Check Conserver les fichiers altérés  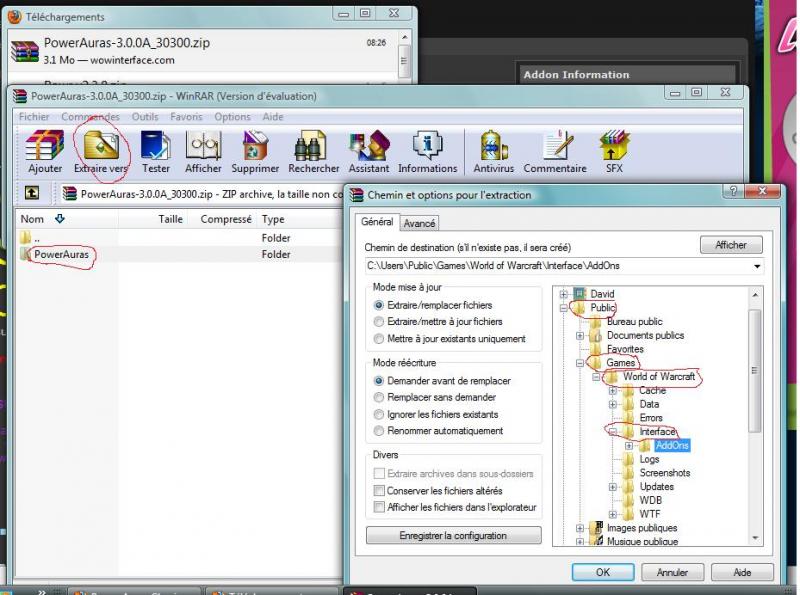click(379, 490)
